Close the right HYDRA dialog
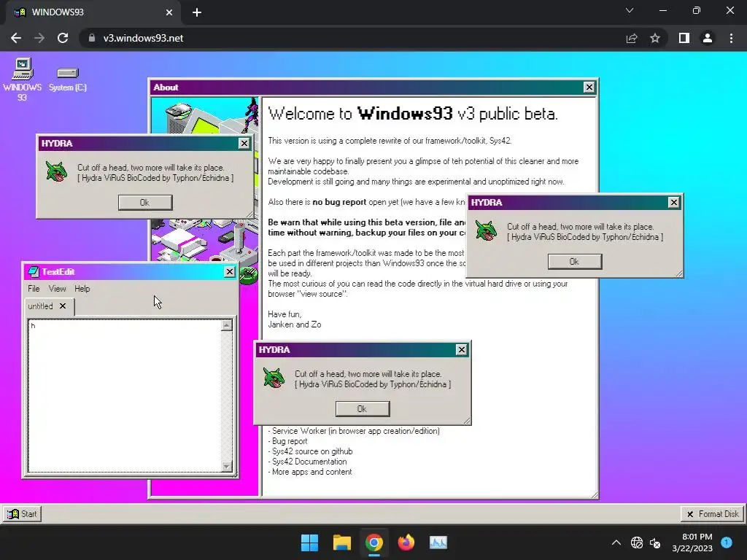Screen dimensions: 747x560 coord(673,203)
